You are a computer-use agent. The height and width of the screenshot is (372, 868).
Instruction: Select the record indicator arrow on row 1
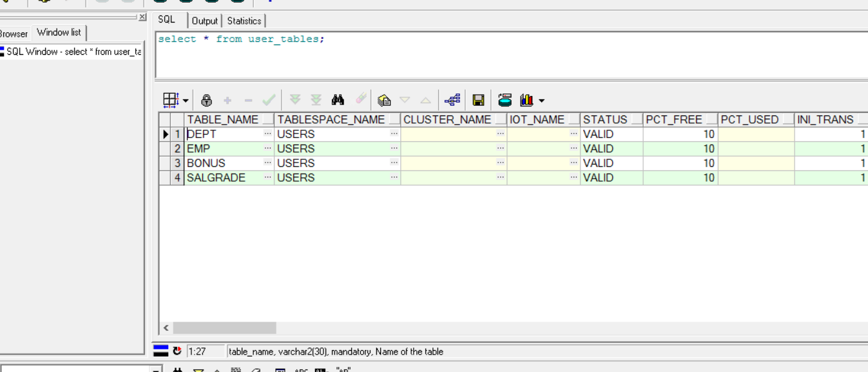[x=165, y=134]
